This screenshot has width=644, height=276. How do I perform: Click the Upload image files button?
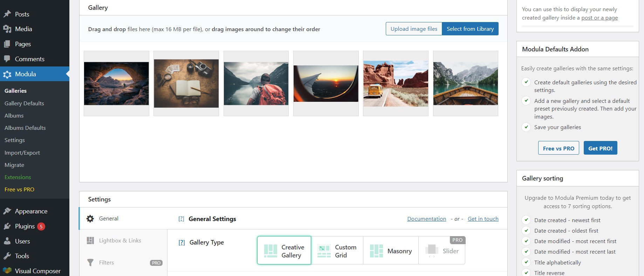[414, 29]
